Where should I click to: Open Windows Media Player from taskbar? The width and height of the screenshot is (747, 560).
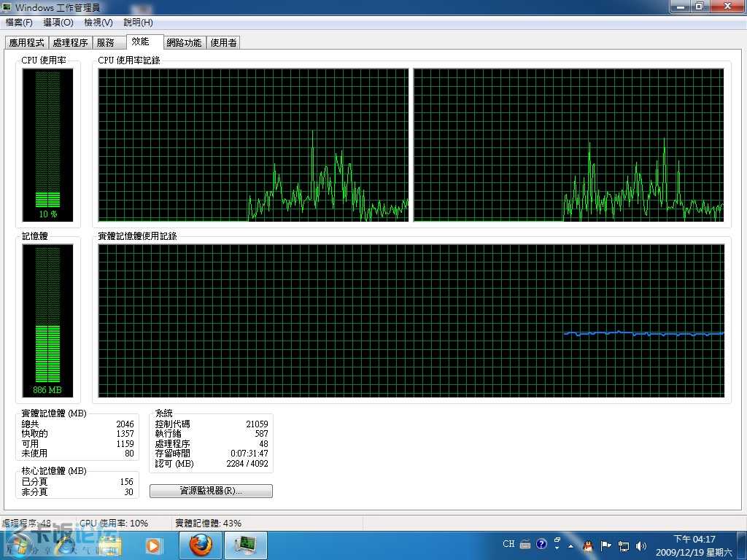pyautogui.click(x=153, y=545)
